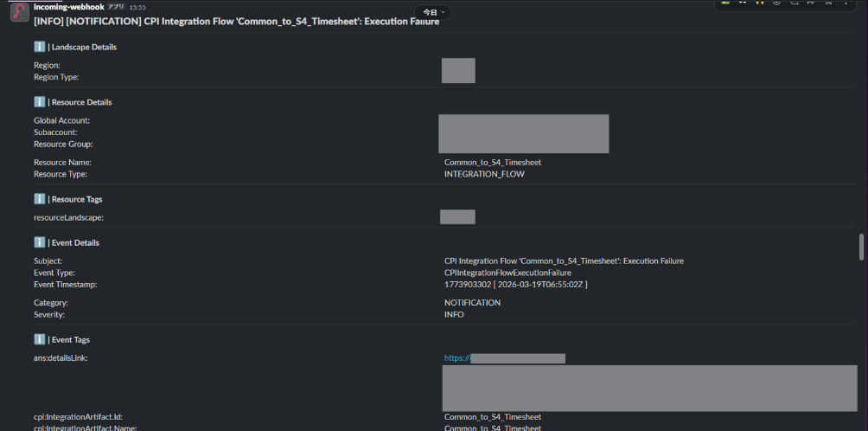The width and height of the screenshot is (868, 431).
Task: Open the 今日 date jump dropdown
Action: [432, 12]
